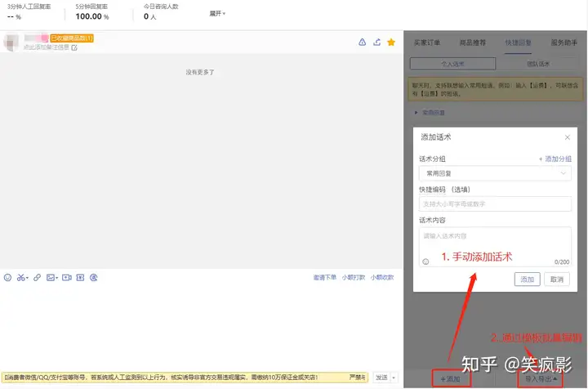The image size is (588, 389).
Task: Open the send options arrow next to 发送
Action: [x=394, y=378]
